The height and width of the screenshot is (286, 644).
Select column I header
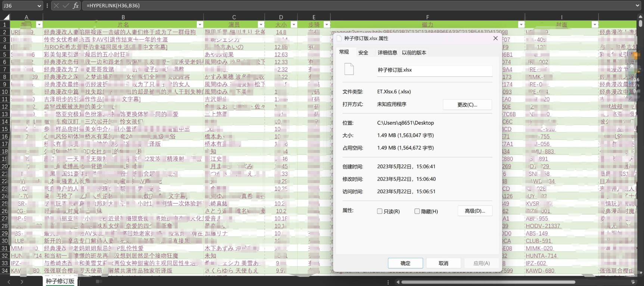click(x=561, y=17)
